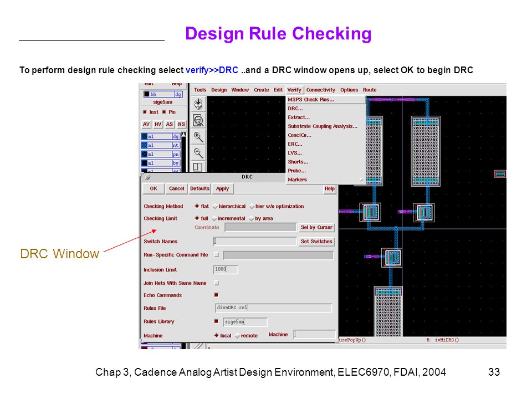Open the Window menu
The height and width of the screenshot is (399, 532).
(240, 90)
